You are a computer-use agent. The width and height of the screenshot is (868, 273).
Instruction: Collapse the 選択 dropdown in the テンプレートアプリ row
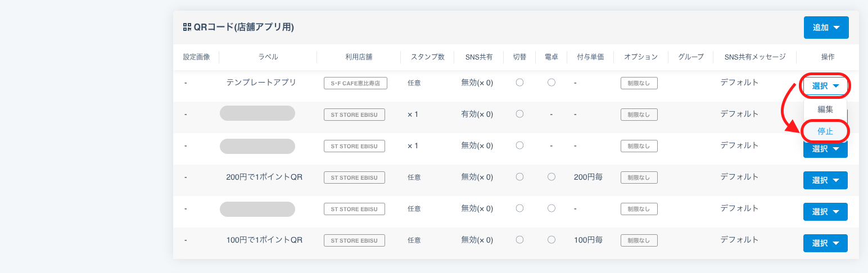[825, 86]
